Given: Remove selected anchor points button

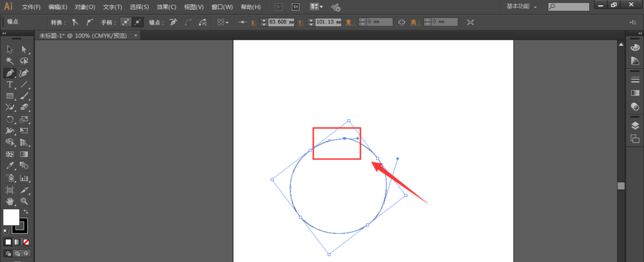Looking at the screenshot, I should [x=173, y=22].
